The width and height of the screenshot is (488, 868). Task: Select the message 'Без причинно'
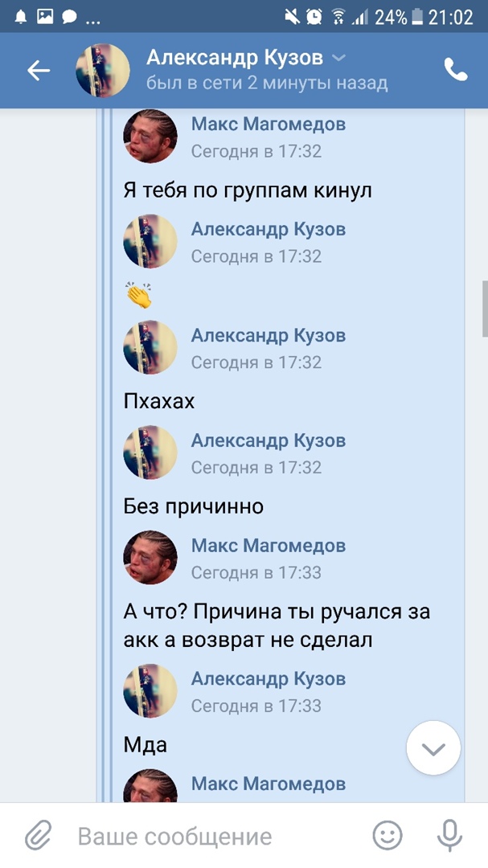(x=193, y=506)
